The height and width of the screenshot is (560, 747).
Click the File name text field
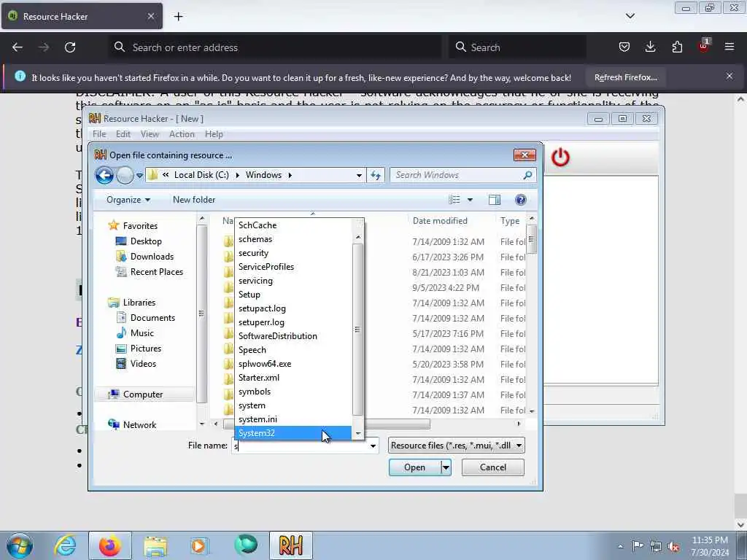[x=300, y=446]
